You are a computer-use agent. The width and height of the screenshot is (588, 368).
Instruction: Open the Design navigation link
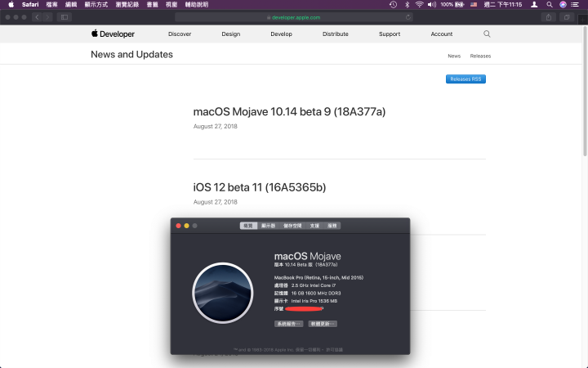pos(230,34)
